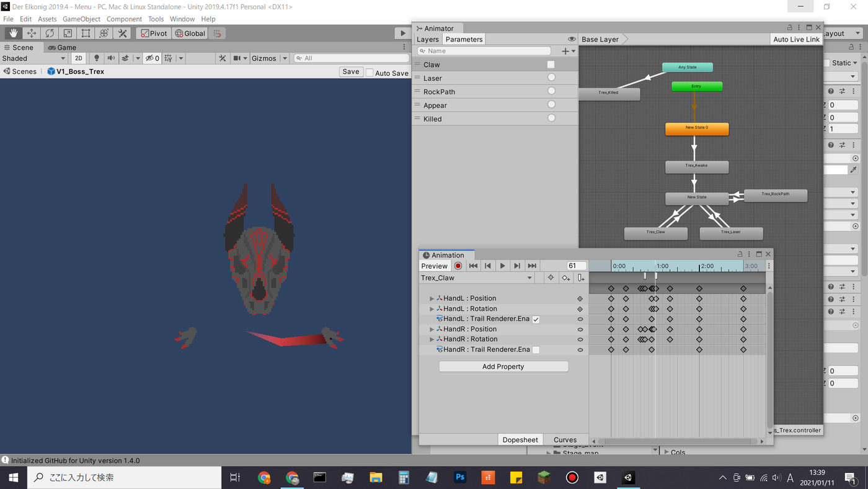Toggle hidden objects visibility counter
The width and height of the screenshot is (868, 489).
tap(152, 58)
